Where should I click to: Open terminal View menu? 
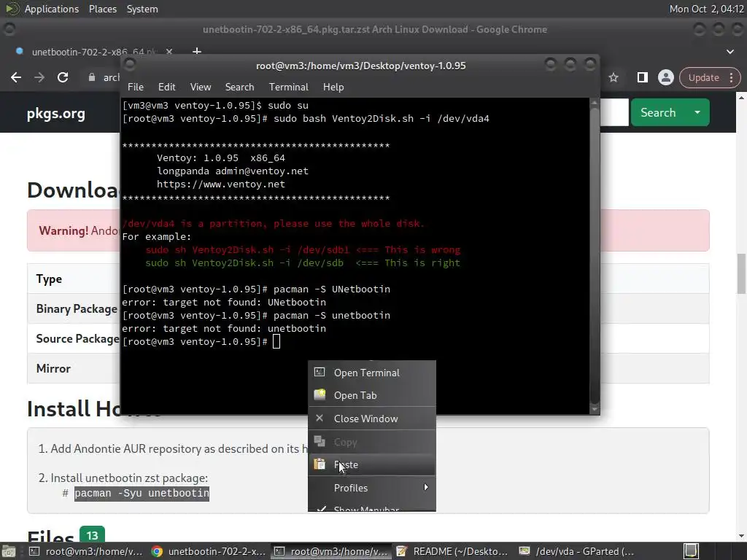[x=201, y=87]
